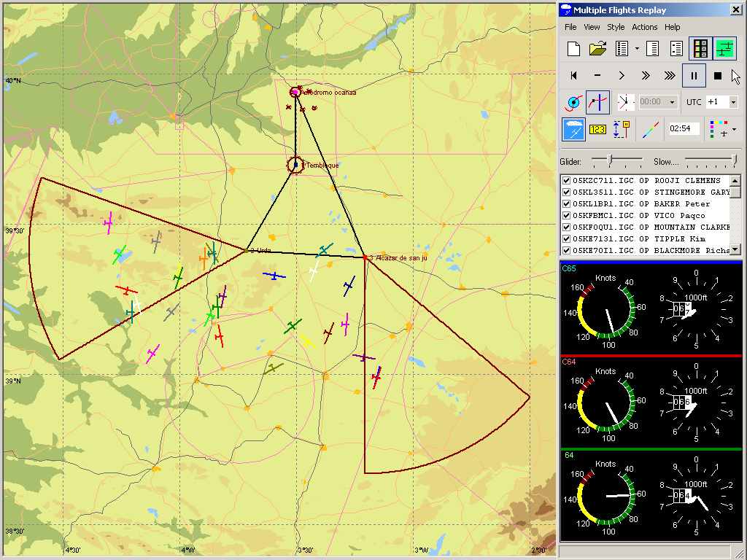
Task: Open the Actions menu
Action: pos(645,27)
